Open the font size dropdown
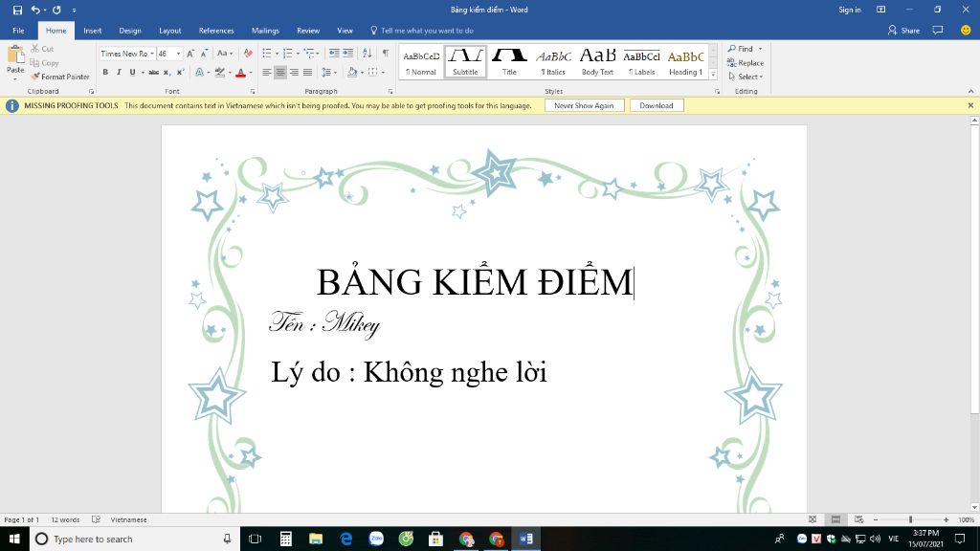Screen dimensions: 980x551 tap(178, 54)
